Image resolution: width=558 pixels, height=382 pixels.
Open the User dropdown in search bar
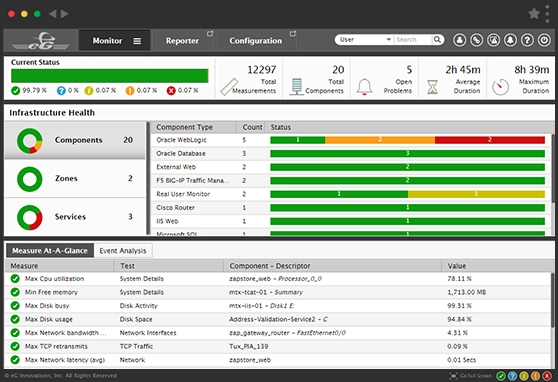(x=365, y=40)
